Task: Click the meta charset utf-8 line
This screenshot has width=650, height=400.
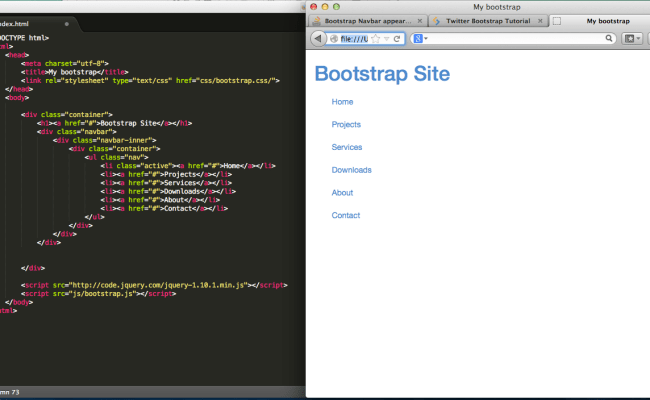Action: (65, 63)
